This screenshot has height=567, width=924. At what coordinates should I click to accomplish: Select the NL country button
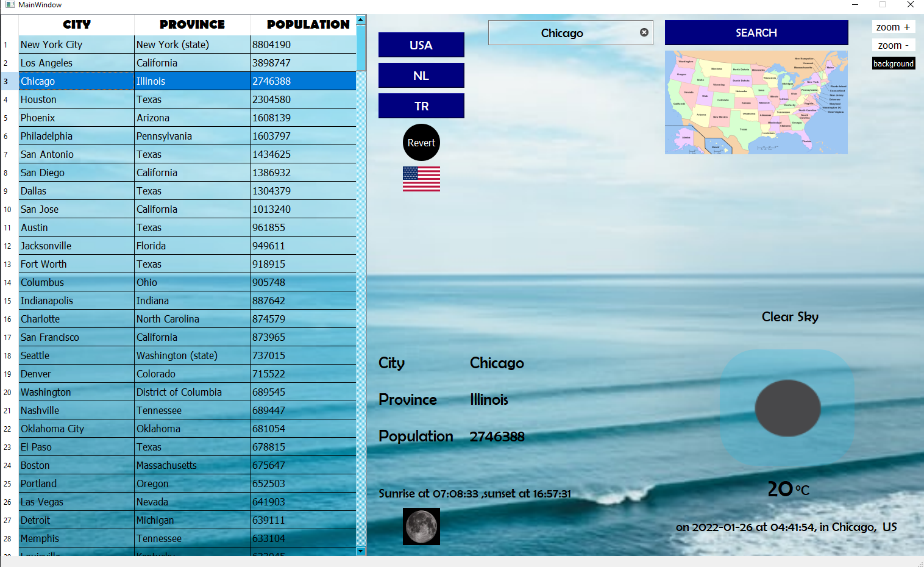tap(421, 75)
